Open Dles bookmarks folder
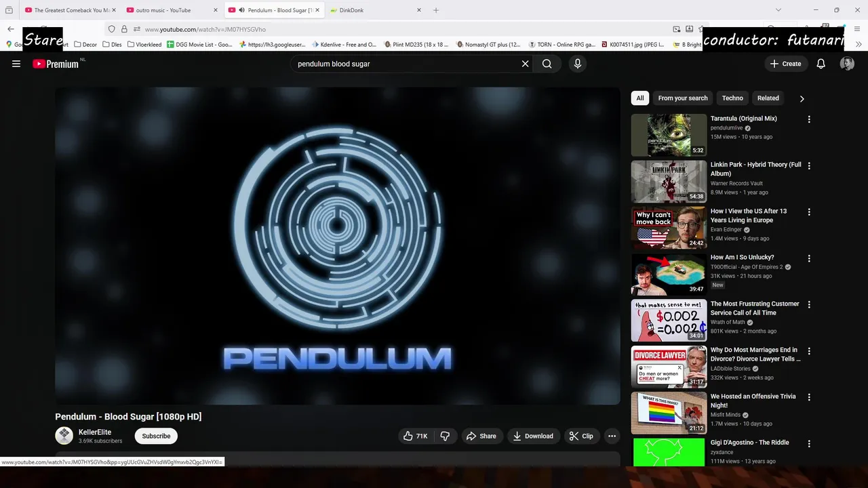868x488 pixels. click(x=112, y=45)
